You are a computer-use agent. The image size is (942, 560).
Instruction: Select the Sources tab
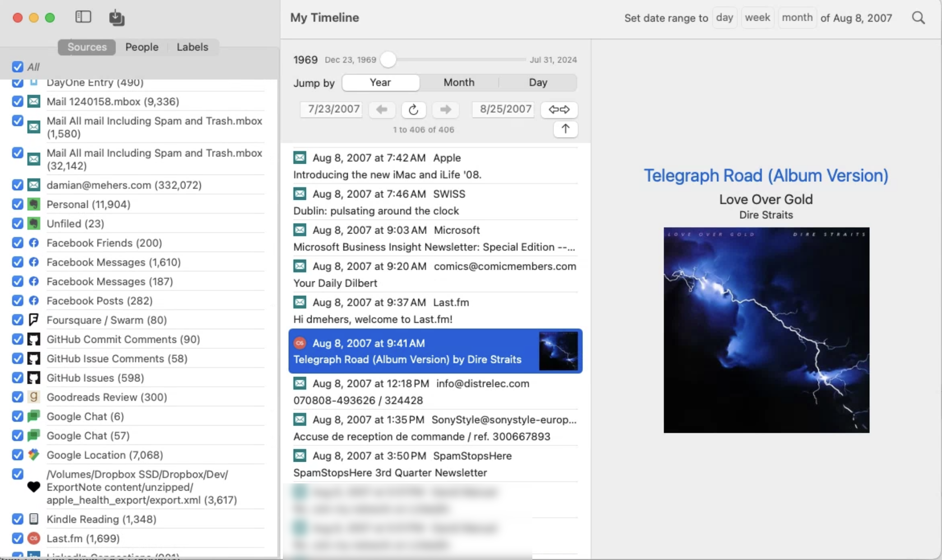pyautogui.click(x=87, y=47)
